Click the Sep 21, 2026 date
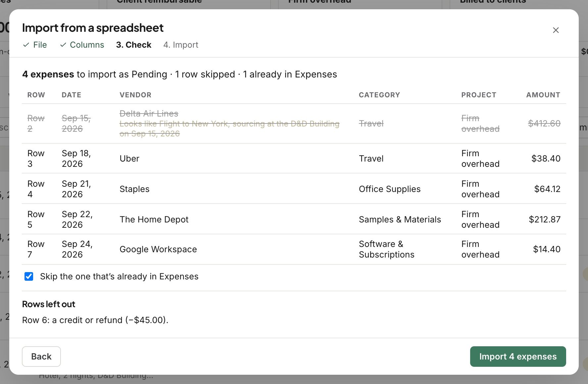588x384 pixels. 76,189
